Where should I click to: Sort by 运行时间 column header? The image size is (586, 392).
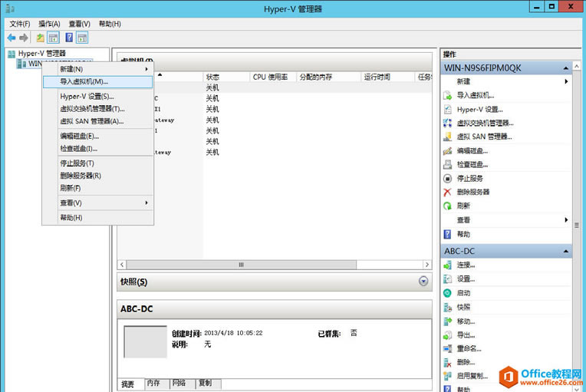[388, 77]
